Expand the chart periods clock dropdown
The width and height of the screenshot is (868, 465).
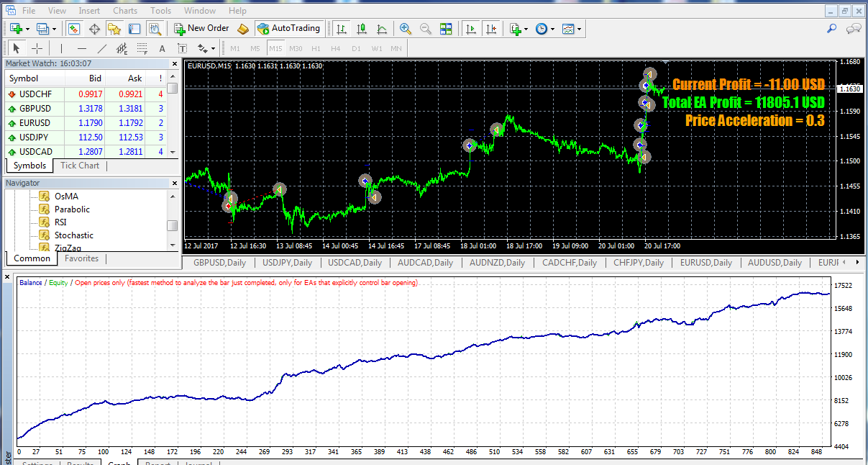(552, 30)
